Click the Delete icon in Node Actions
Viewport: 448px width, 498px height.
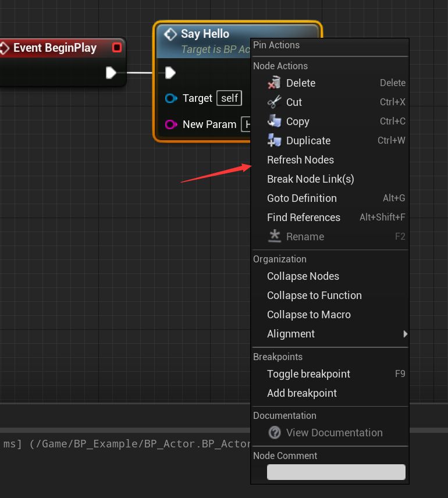pos(274,83)
